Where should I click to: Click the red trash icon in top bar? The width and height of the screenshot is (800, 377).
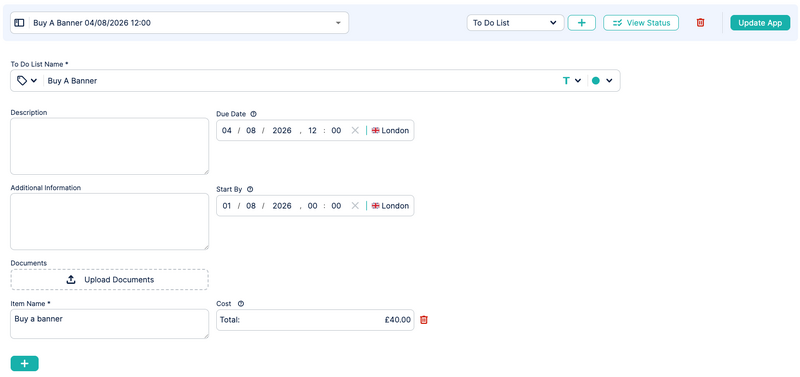click(x=701, y=22)
